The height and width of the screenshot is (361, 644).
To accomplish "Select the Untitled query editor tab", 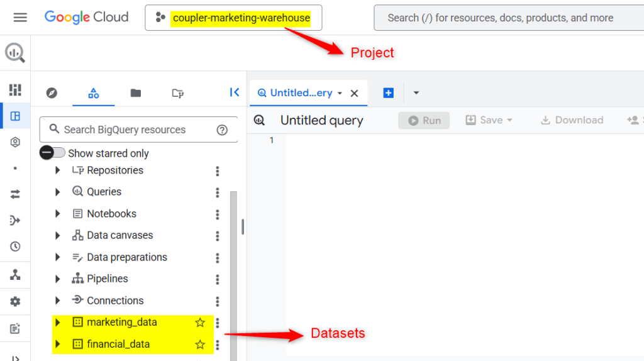I will click(x=308, y=93).
